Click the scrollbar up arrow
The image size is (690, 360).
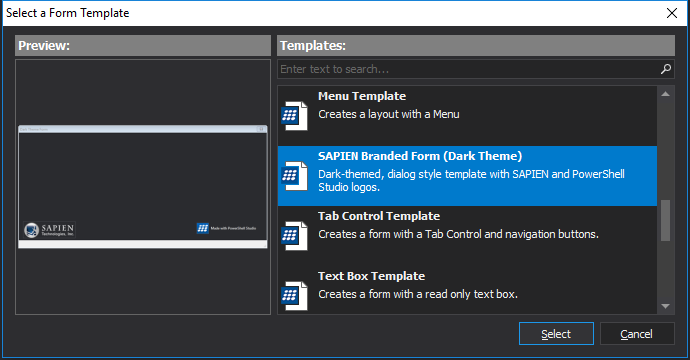[665, 94]
